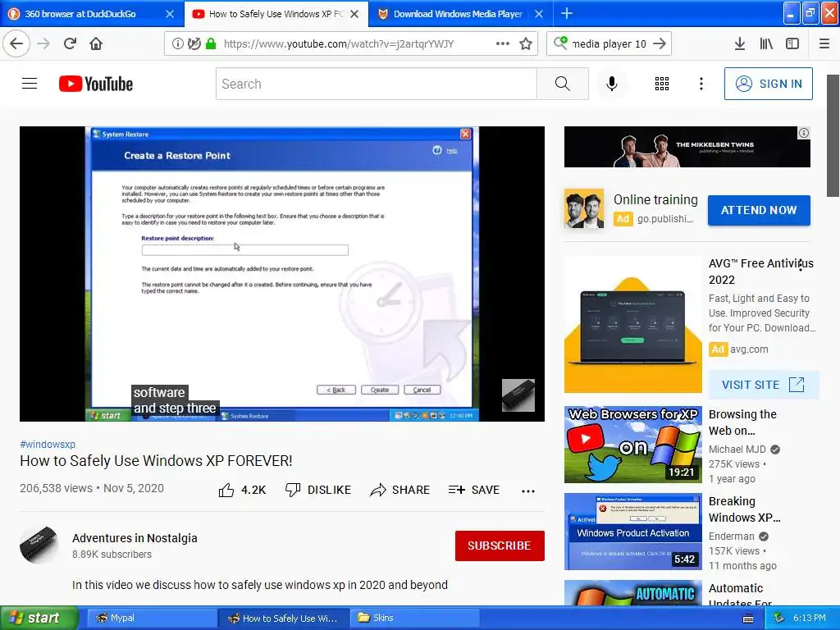Viewport: 840px width, 630px height.
Task: Click VISIT SITE for the AVG ad
Action: tap(763, 385)
